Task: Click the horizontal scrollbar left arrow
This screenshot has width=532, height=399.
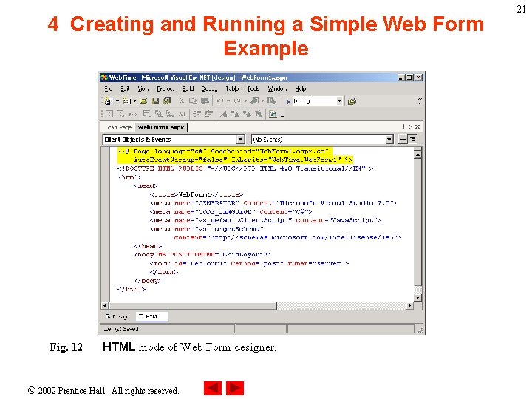Action: 104,306
